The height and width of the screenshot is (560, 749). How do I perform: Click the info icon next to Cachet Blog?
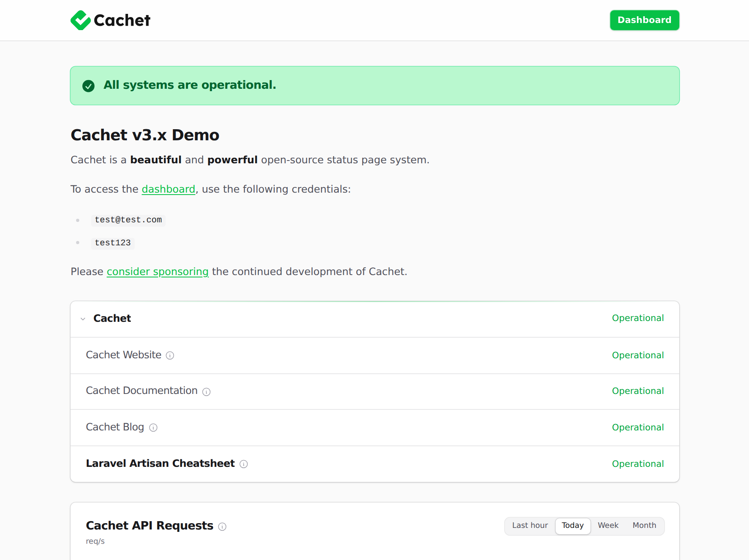click(153, 428)
